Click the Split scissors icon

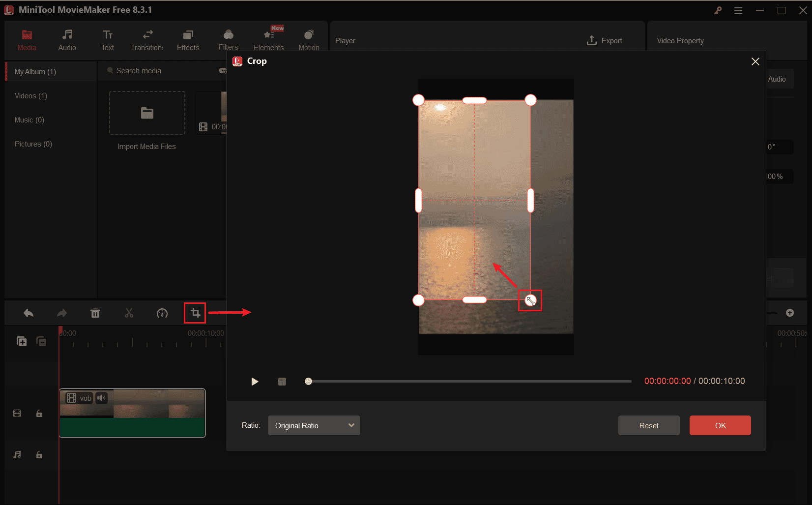pos(129,313)
